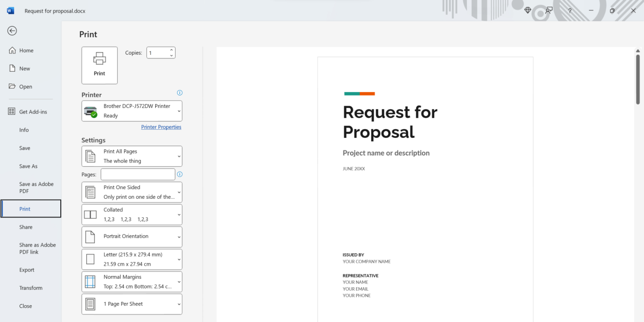
Task: Open the Portrait Orientation dropdown
Action: [132, 236]
